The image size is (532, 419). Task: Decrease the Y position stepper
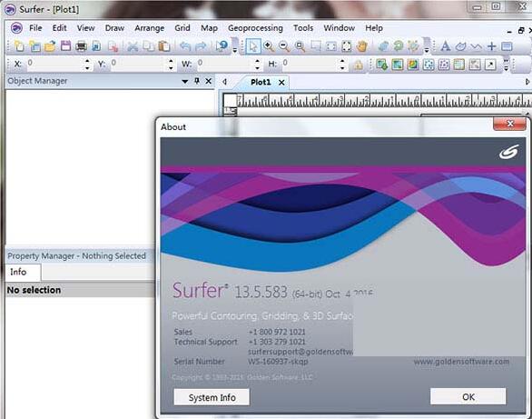[x=171, y=67]
